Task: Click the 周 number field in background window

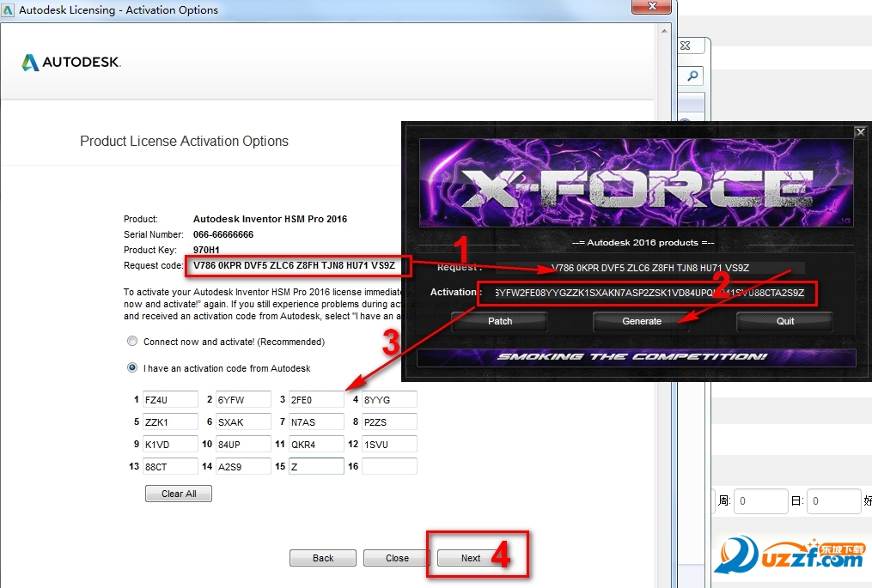Action: click(760, 501)
